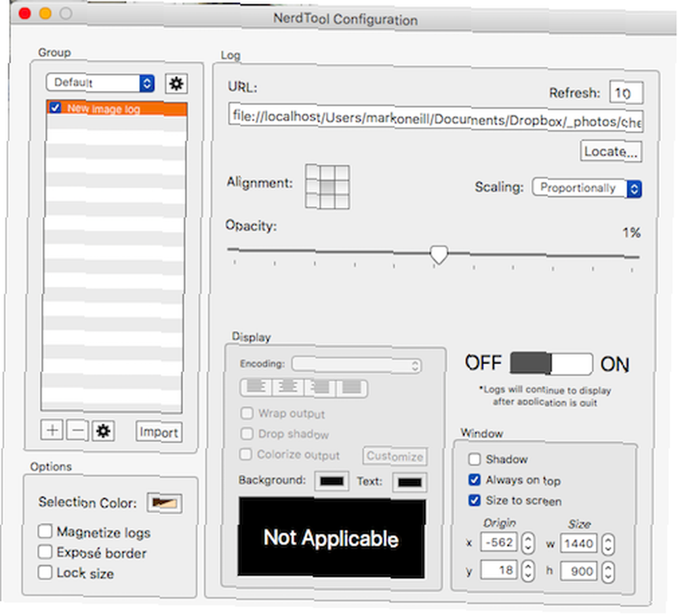Click the Opacity slider handle

[x=439, y=254]
